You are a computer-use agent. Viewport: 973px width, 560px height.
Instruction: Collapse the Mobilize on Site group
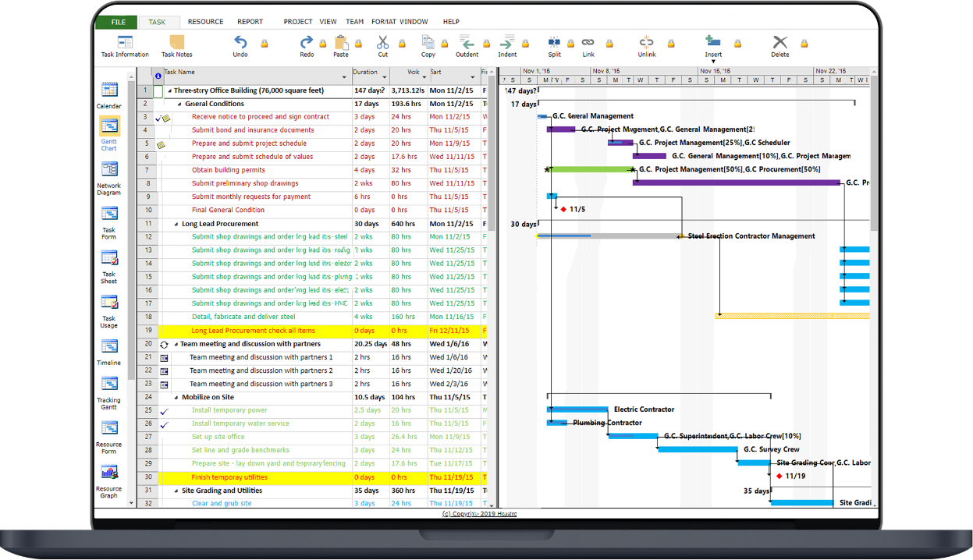click(x=176, y=398)
